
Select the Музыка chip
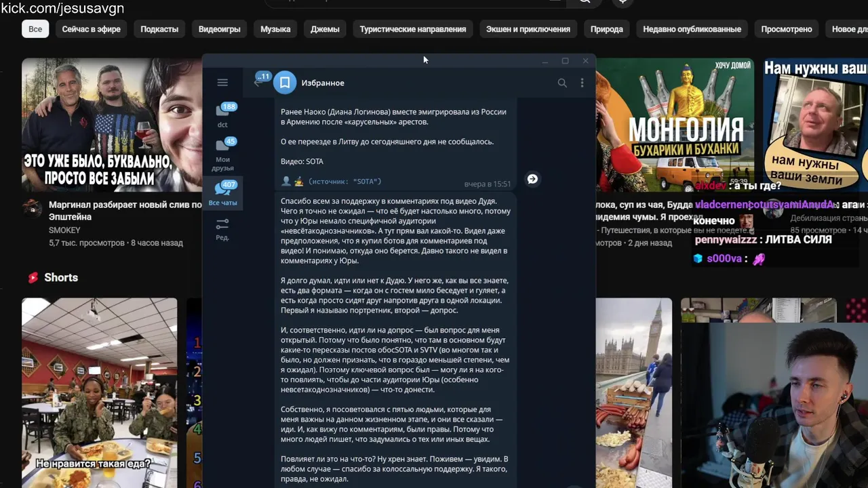pyautogui.click(x=275, y=29)
